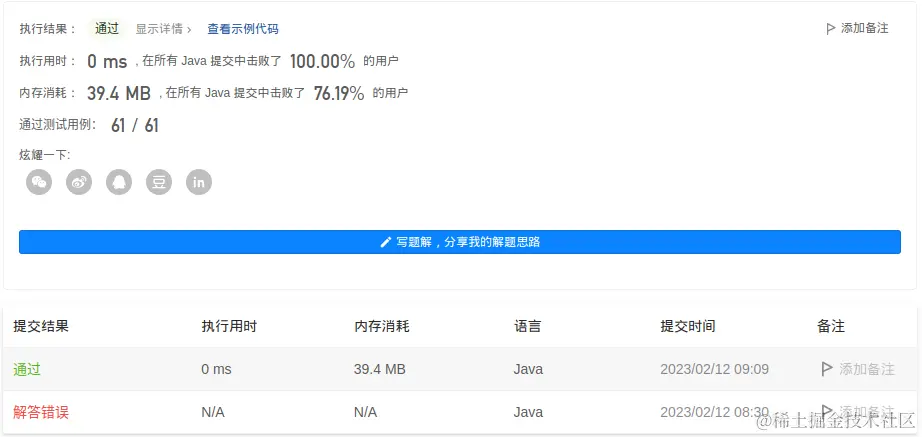Open the passed 通过 submission
The height and width of the screenshot is (437, 922).
27,369
